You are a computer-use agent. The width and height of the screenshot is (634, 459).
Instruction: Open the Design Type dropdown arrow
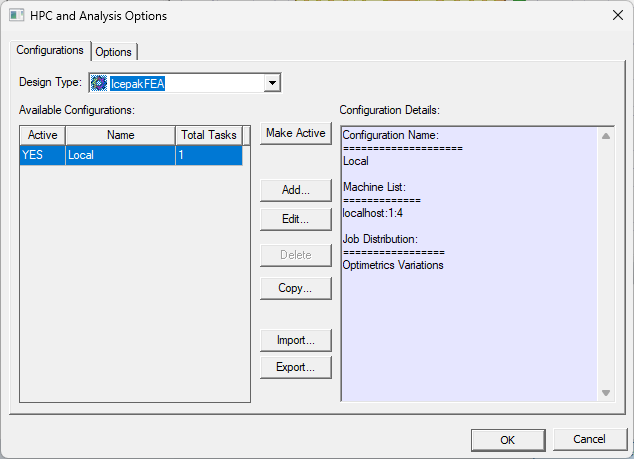(273, 83)
